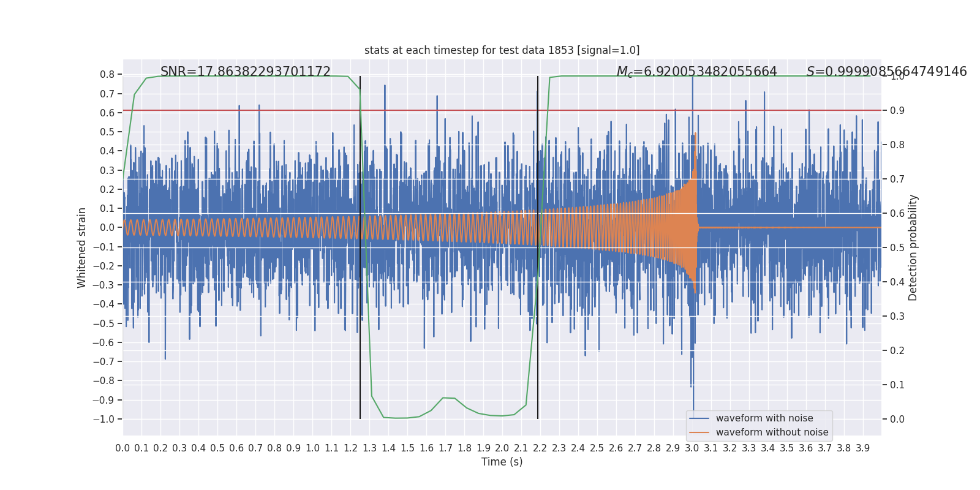Click the 'Whitened strain' y-axis label
This screenshot has height=490, width=980.
pyautogui.click(x=81, y=247)
